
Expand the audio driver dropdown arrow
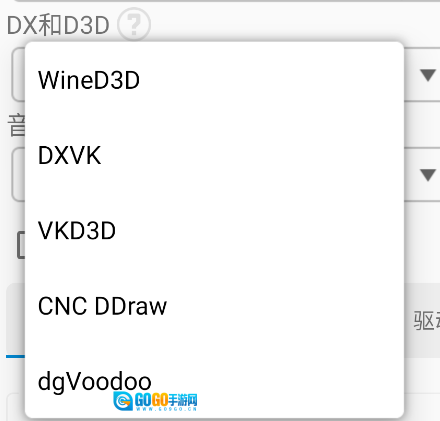pyautogui.click(x=428, y=175)
